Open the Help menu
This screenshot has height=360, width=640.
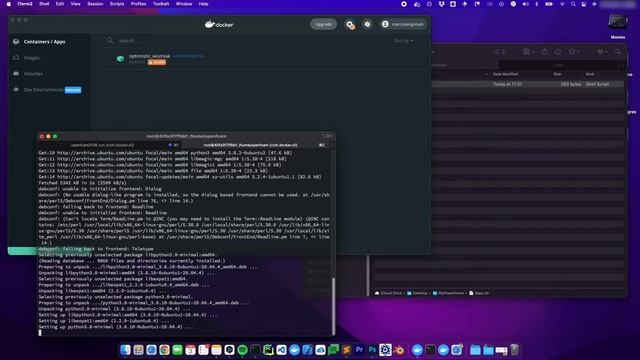203,4
